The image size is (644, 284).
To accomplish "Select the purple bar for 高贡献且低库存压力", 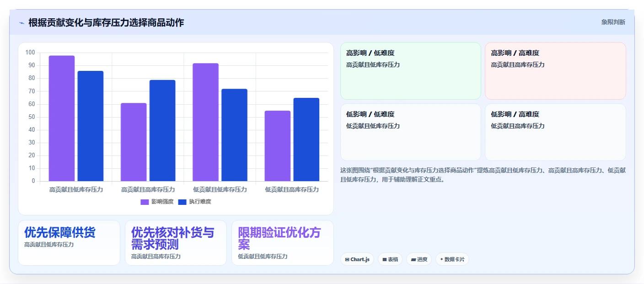I will coord(62,118).
